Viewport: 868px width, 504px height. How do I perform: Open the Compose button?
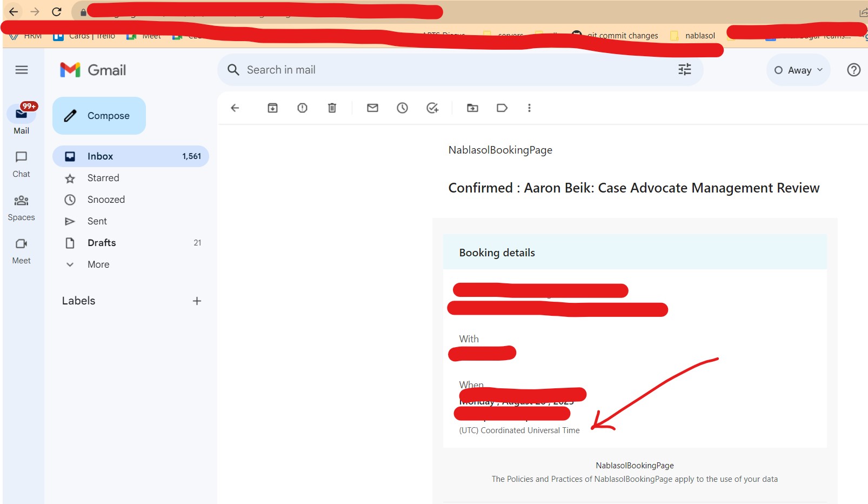(x=99, y=115)
